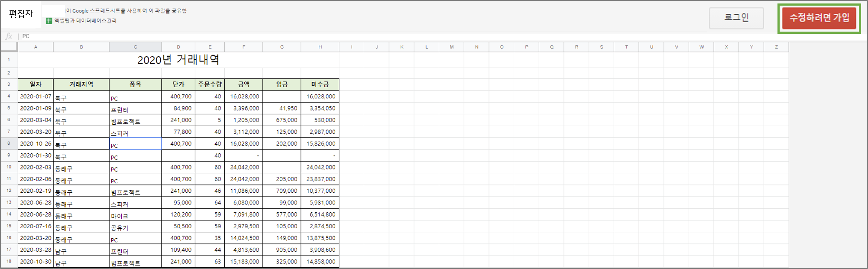This screenshot has width=868, height=269.
Task: Click the fx formula icon
Action: pos(9,36)
